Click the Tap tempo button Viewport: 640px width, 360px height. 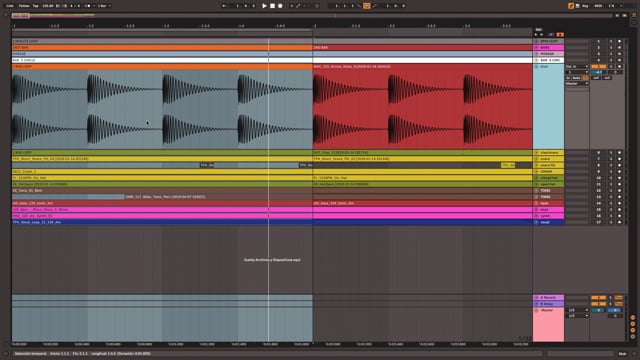click(x=36, y=6)
